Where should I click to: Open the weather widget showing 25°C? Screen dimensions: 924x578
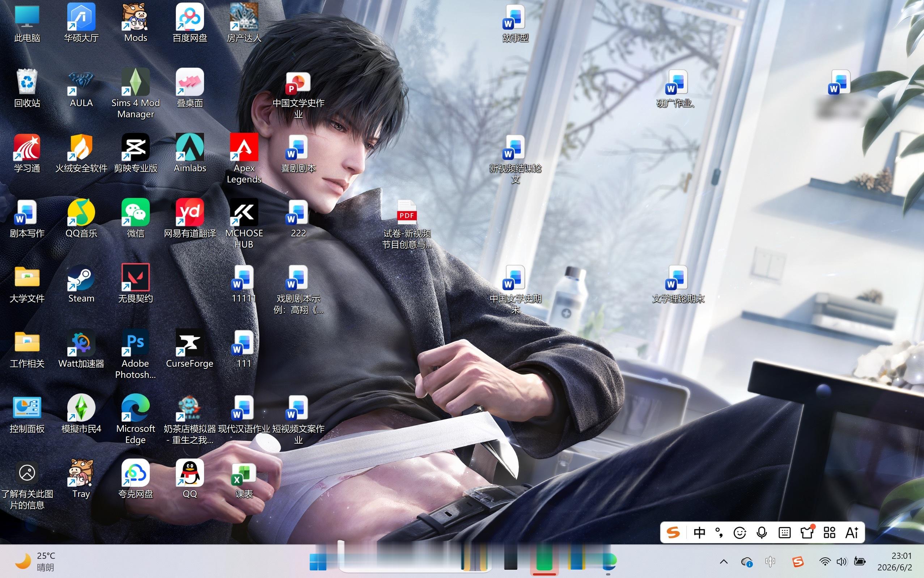(x=34, y=562)
